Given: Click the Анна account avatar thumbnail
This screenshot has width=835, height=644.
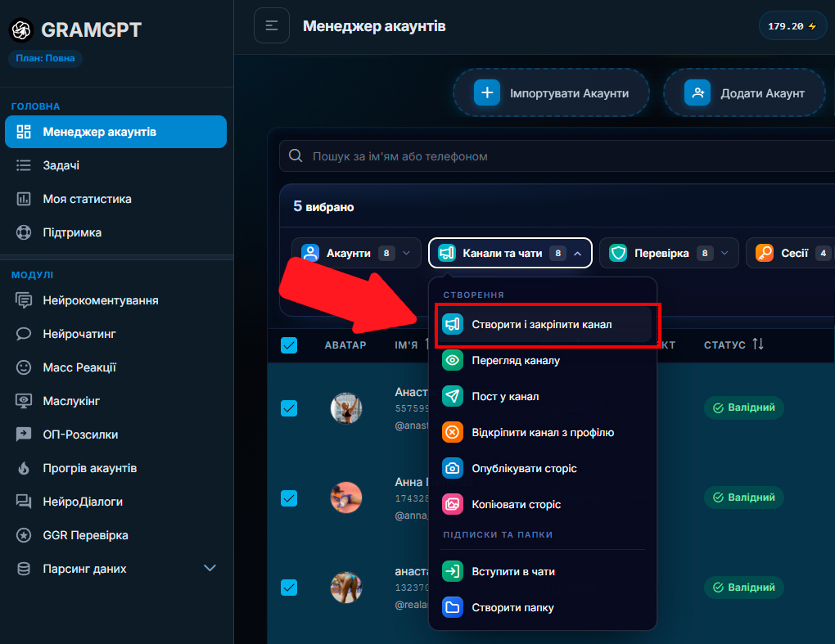Looking at the screenshot, I should click(346, 498).
